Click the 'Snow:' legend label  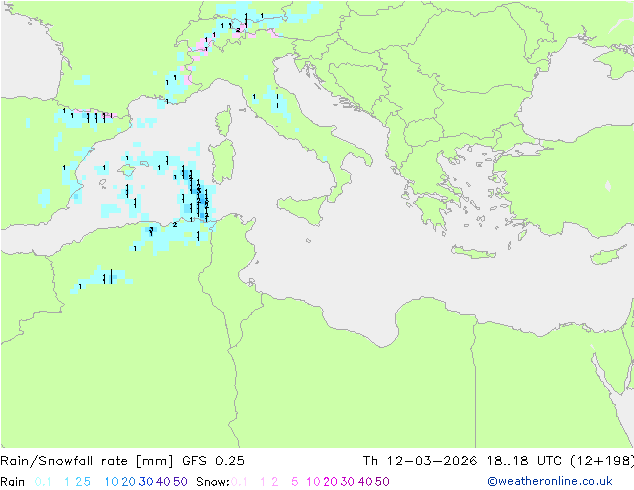click(x=213, y=482)
